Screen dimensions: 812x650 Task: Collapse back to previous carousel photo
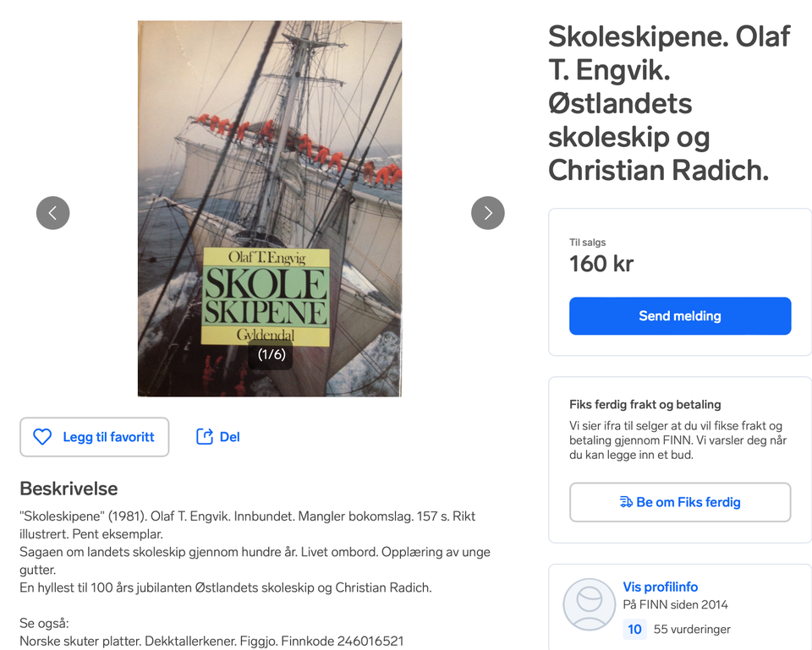click(52, 213)
